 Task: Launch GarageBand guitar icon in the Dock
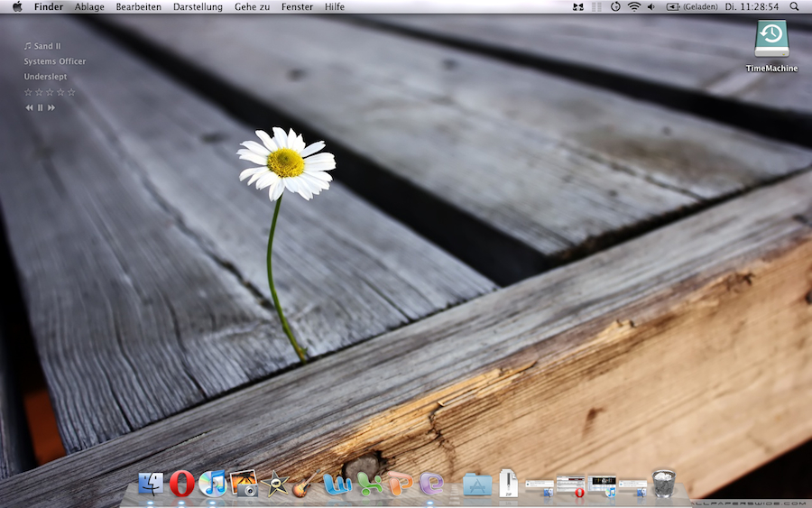click(306, 484)
